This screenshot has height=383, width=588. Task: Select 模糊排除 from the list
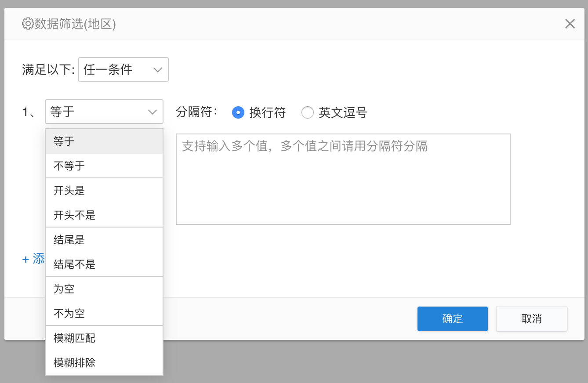pyautogui.click(x=104, y=363)
